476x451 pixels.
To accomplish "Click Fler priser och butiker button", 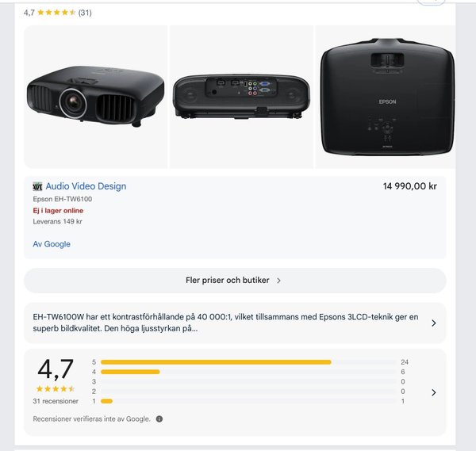I will click(235, 281).
